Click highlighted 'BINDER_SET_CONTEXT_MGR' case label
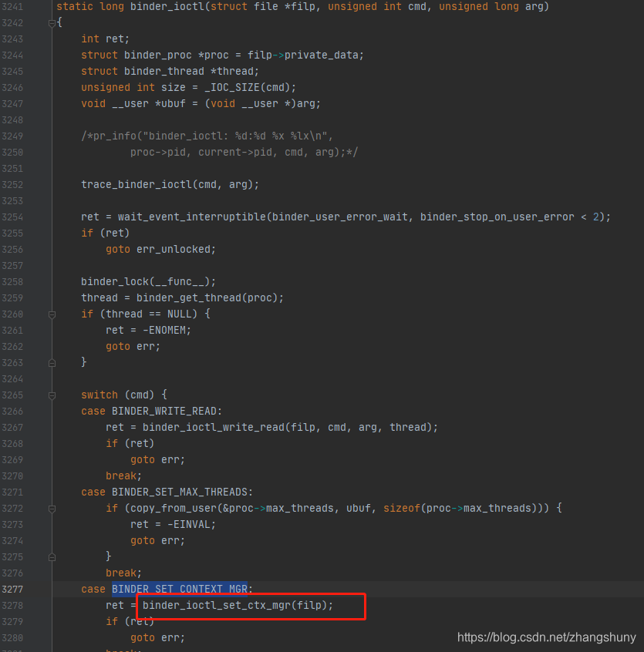 coord(179,590)
